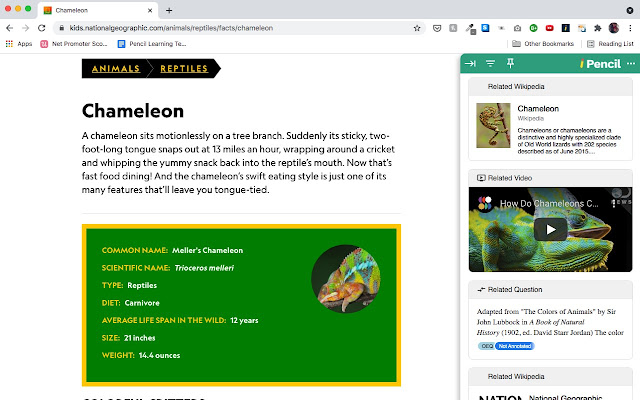Click the video title How Do Chameleons
Viewport: 640px width, 400px height.
(x=549, y=203)
